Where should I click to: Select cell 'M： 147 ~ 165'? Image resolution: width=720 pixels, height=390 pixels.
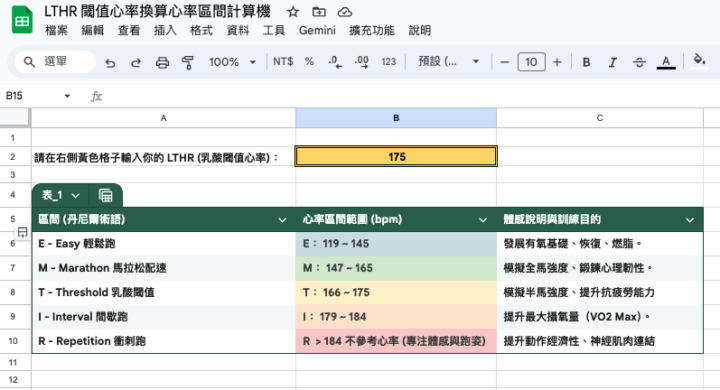coord(396,268)
